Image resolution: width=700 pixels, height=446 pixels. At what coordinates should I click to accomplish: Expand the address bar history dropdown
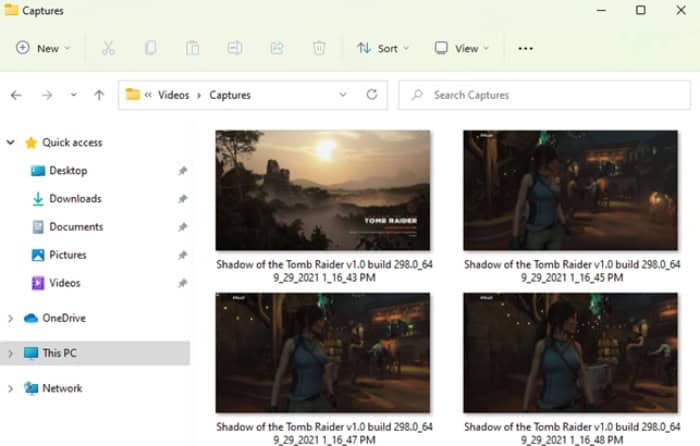(x=342, y=95)
